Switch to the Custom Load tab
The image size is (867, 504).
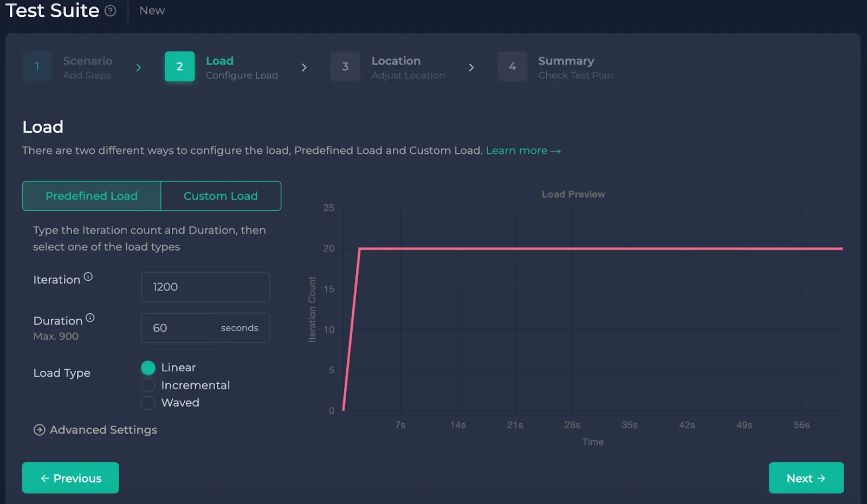coord(221,196)
